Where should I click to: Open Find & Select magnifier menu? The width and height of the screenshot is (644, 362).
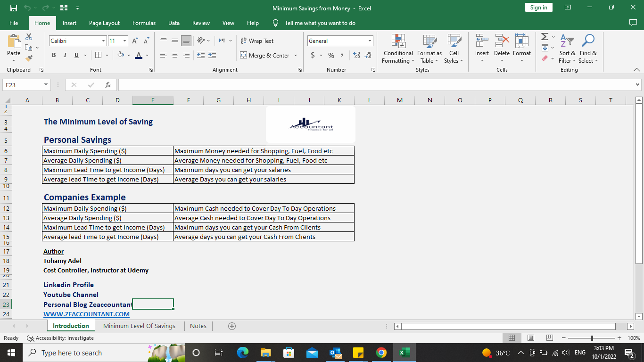click(588, 49)
